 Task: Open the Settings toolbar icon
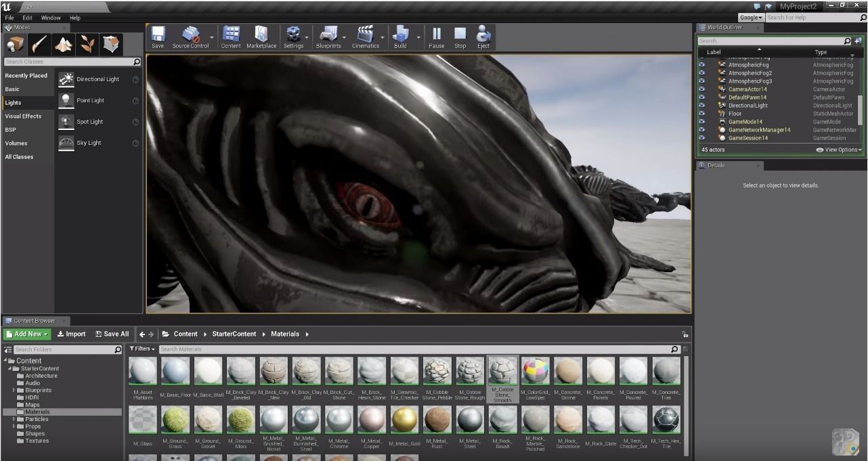pyautogui.click(x=293, y=37)
